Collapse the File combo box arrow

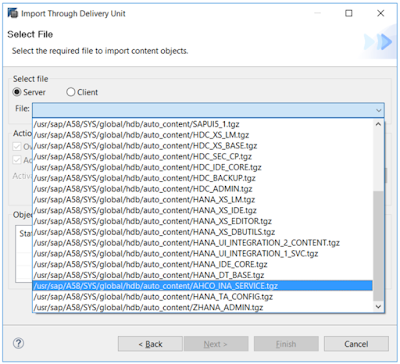point(378,110)
